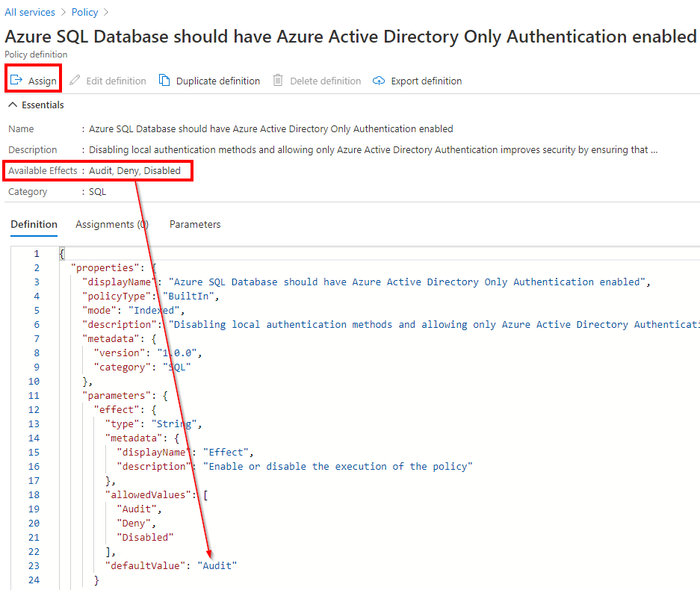The width and height of the screenshot is (700, 590).
Task: Click the Available Effects value text
Action: click(x=134, y=170)
